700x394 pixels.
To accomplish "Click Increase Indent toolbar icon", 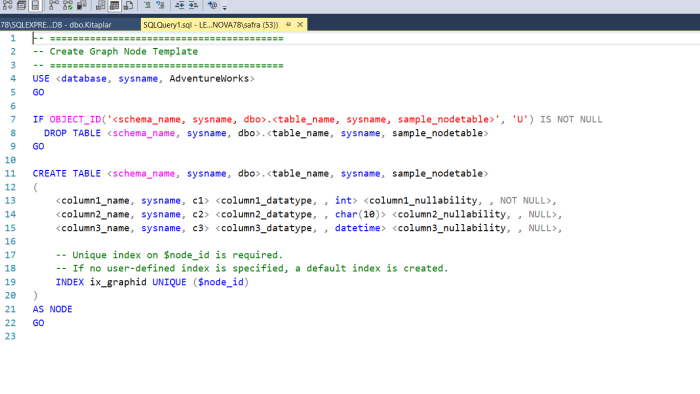I will pyautogui.click(x=193, y=5).
